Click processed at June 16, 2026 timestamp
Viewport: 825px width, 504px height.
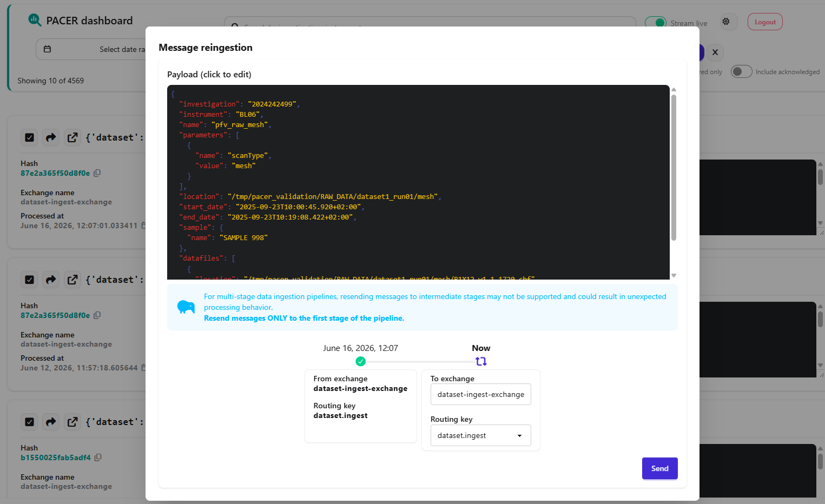click(x=79, y=226)
